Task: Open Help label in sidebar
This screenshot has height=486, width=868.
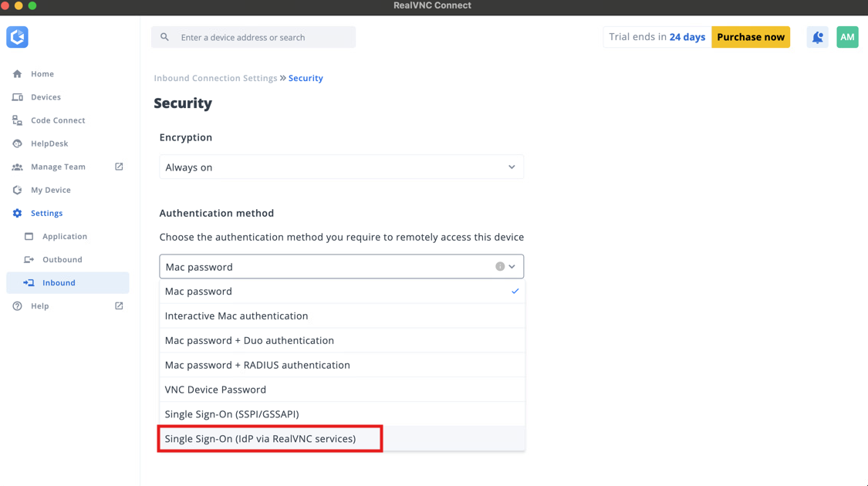Action: click(40, 306)
